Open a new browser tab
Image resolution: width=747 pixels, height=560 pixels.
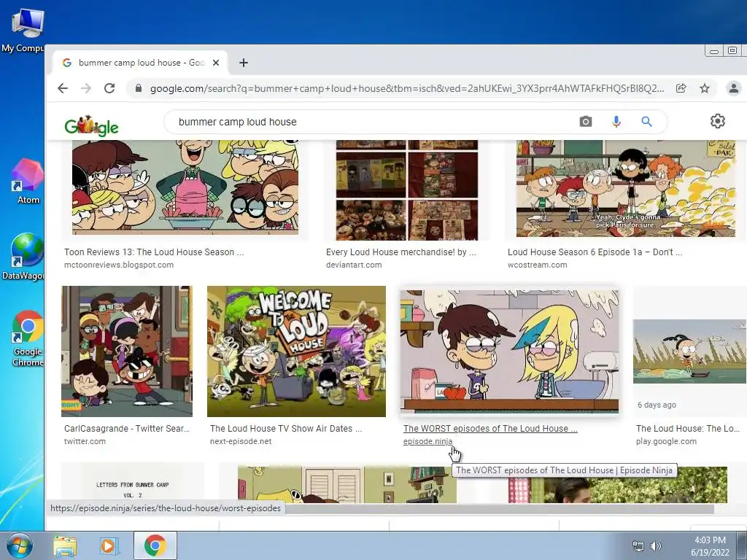(244, 63)
